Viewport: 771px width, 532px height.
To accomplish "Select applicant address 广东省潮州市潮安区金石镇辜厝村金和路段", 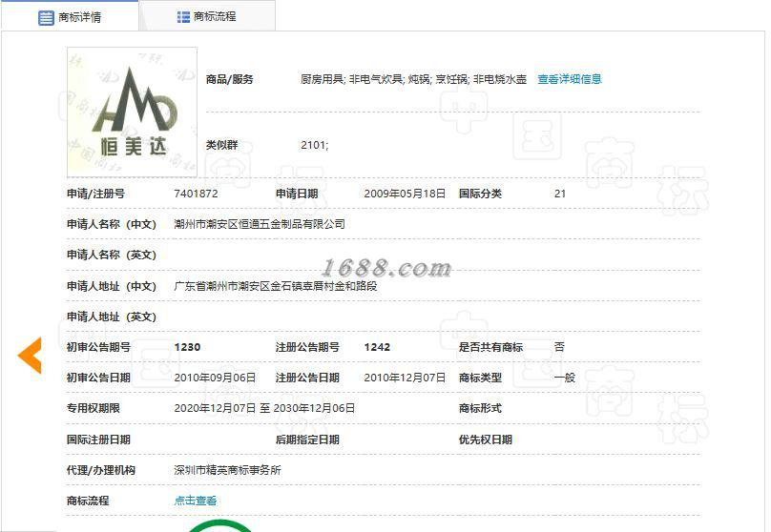I will 276,286.
